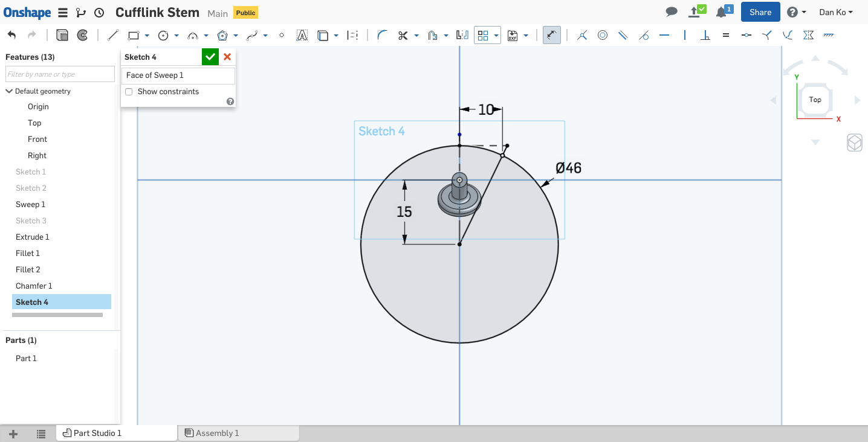Apply the Equal constraint

pos(726,36)
